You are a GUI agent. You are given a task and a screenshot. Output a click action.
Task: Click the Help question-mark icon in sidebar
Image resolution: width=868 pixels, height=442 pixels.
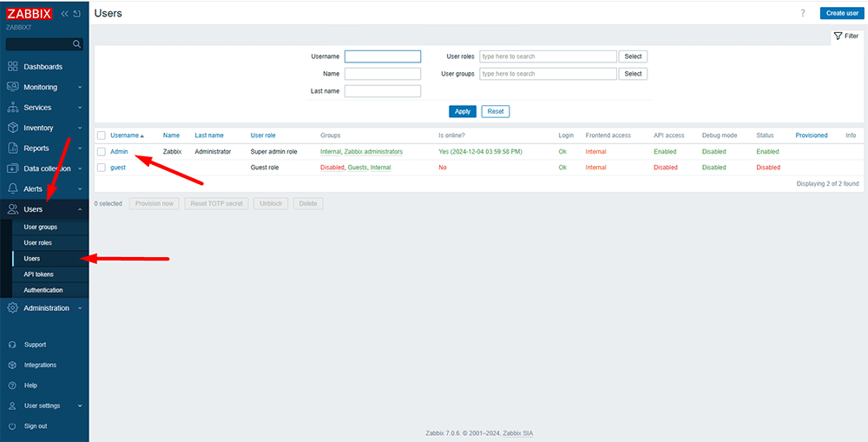tap(13, 385)
